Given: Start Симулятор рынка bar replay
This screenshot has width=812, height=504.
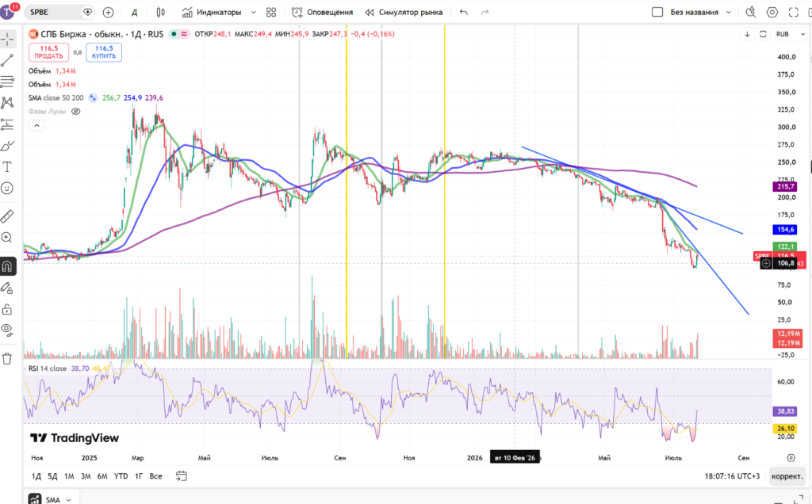Looking at the screenshot, I should pyautogui.click(x=404, y=12).
